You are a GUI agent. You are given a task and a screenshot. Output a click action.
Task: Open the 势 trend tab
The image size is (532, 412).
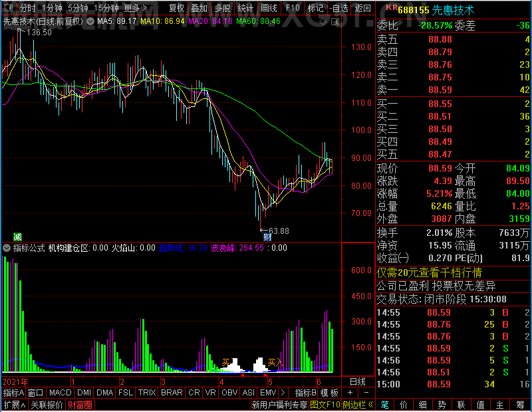click(x=442, y=405)
